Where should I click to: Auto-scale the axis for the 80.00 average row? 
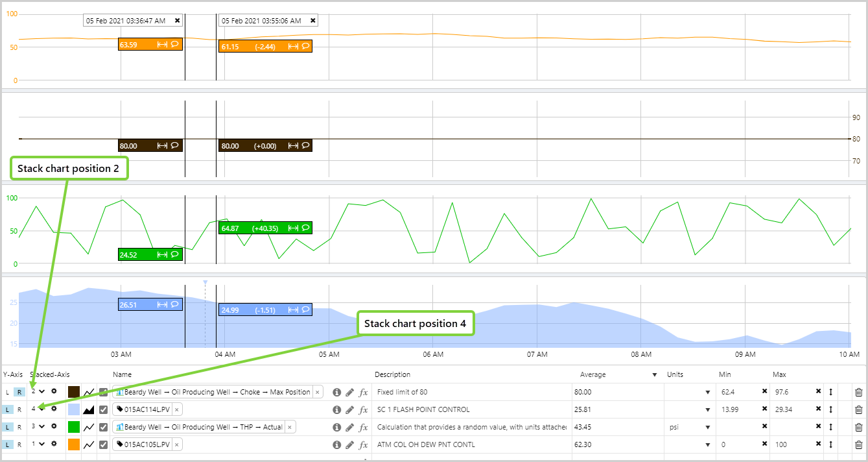pyautogui.click(x=830, y=392)
